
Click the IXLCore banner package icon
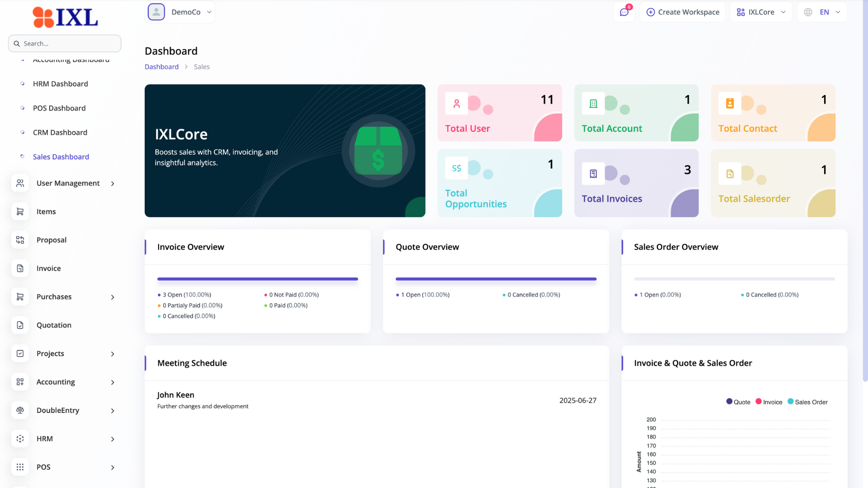pyautogui.click(x=378, y=151)
